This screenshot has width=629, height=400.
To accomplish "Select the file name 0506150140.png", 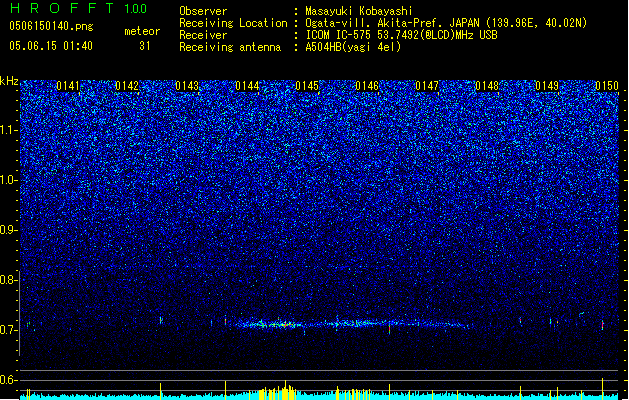I will click(x=51, y=26).
